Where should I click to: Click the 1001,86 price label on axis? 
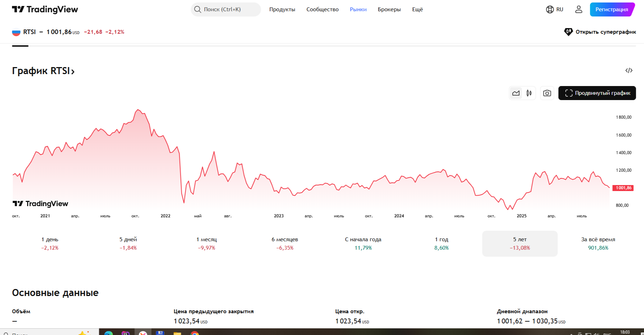(623, 188)
